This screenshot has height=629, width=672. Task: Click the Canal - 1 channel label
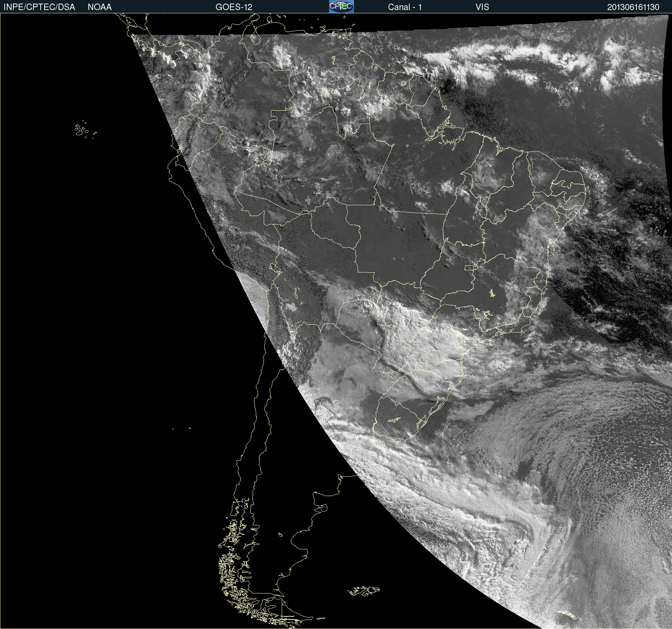coord(405,7)
